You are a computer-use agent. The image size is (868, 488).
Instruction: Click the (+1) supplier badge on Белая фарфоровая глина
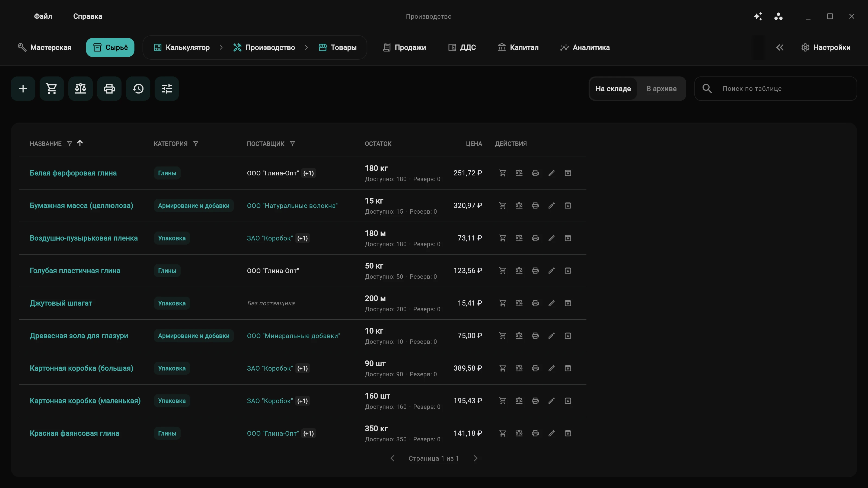308,173
